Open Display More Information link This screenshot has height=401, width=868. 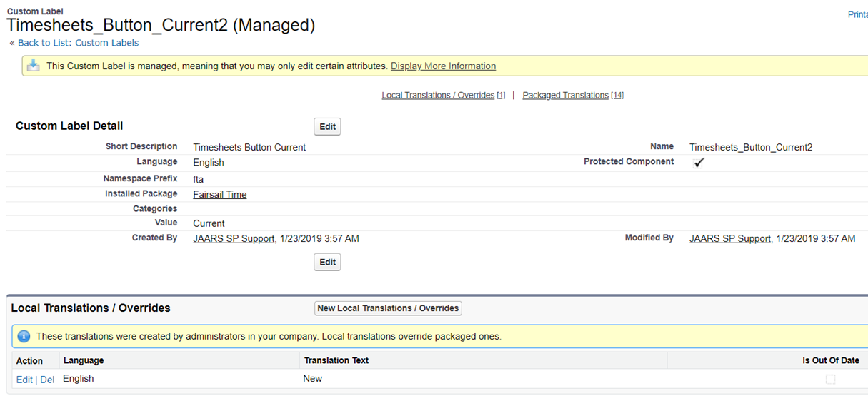coord(443,66)
